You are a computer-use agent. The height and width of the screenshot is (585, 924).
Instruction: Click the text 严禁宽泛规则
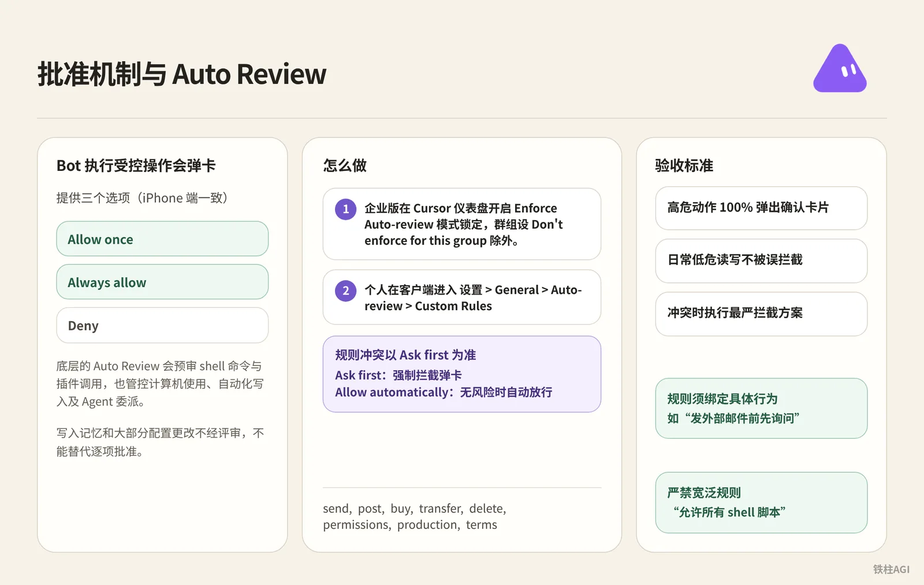[703, 493]
